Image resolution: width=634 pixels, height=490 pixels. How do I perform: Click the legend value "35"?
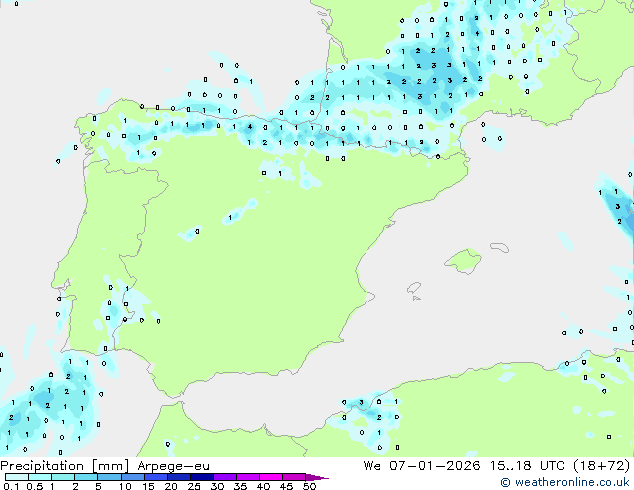[x=240, y=486]
